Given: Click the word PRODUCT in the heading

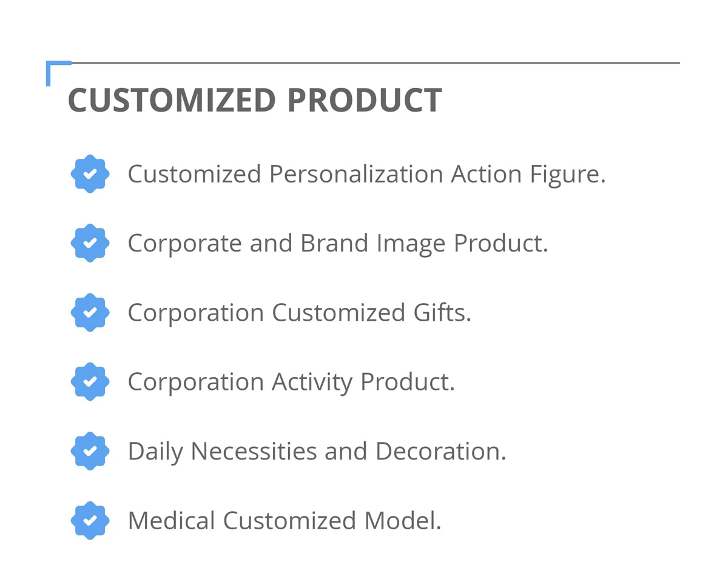Looking at the screenshot, I should point(365,101).
